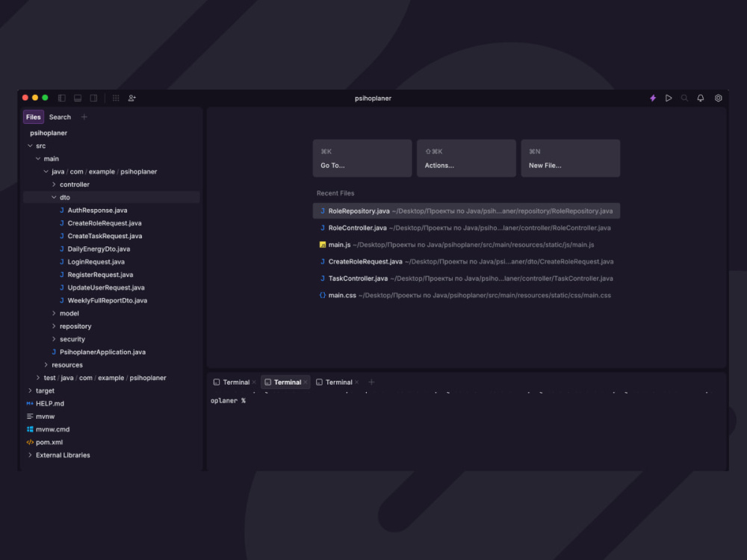This screenshot has height=560, width=747.
Task: Open pom.xml file
Action: click(49, 442)
